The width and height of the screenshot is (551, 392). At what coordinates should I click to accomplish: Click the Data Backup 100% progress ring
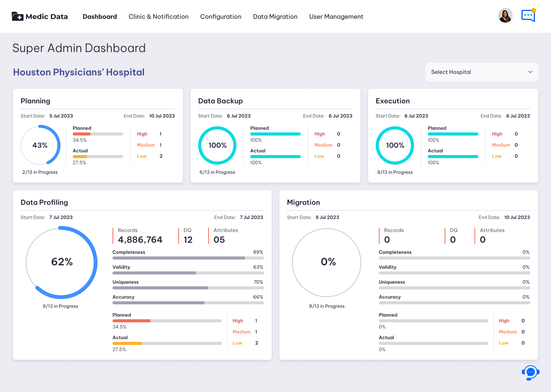217,145
